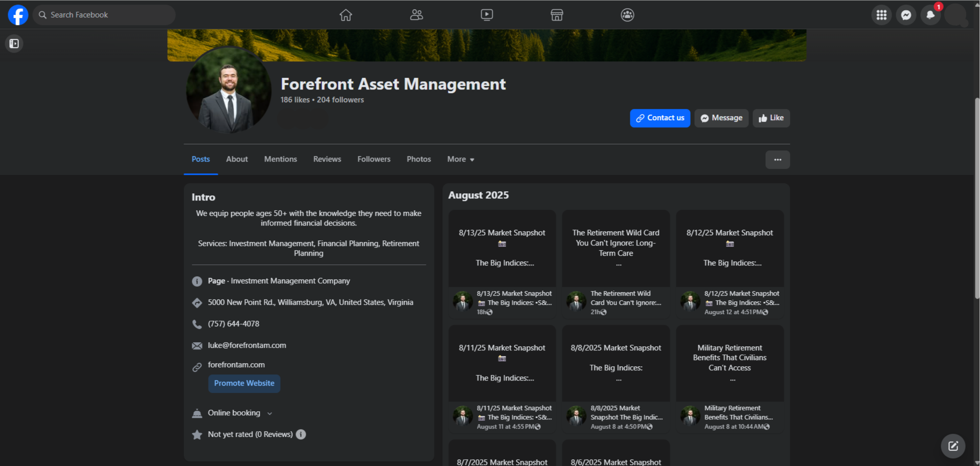This screenshot has height=466, width=980.
Task: Open the 8/13/25 Market Snapshot post card
Action: [x=502, y=264]
